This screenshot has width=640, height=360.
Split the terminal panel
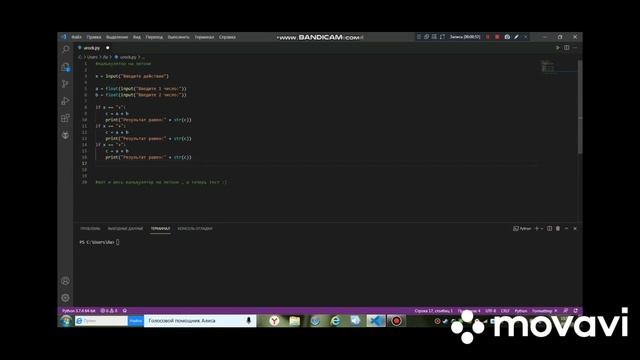[x=549, y=229]
